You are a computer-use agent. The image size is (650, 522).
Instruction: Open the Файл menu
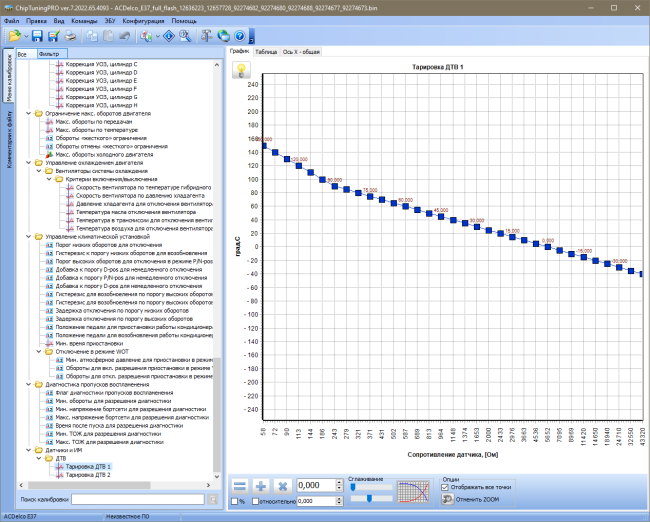pos(12,21)
